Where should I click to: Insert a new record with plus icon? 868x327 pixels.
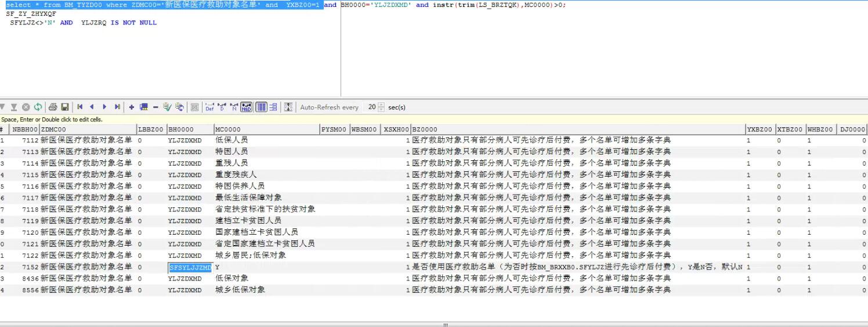[132, 107]
